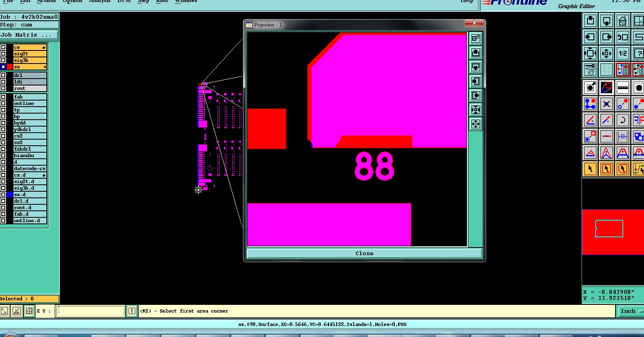Click the grid snap icon left of X Y
This screenshot has height=337, width=644.
(x=29, y=311)
